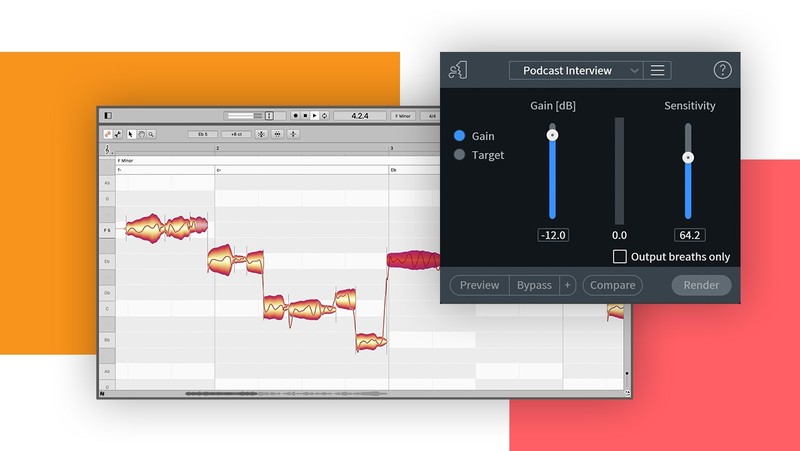Select the Melodyne note separation tool icon
This screenshot has height=451, width=800.
coord(118,134)
